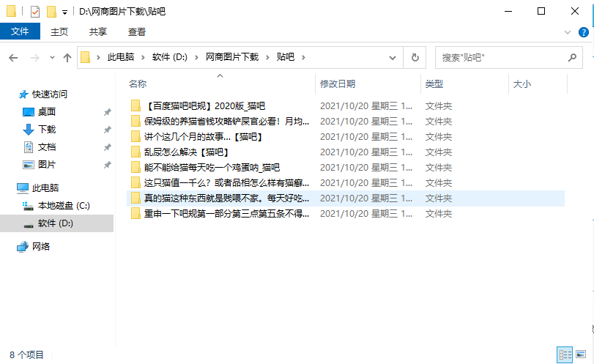594x364 pixels.
Task: Go up one folder level arrow
Action: [67, 58]
